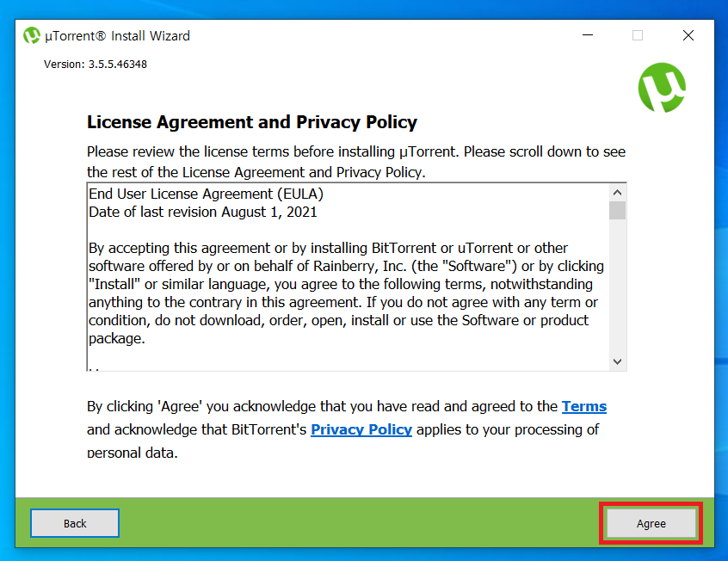Click the License Agreement and Privacy Policy heading
Screen dimensions: 728x561
point(252,122)
